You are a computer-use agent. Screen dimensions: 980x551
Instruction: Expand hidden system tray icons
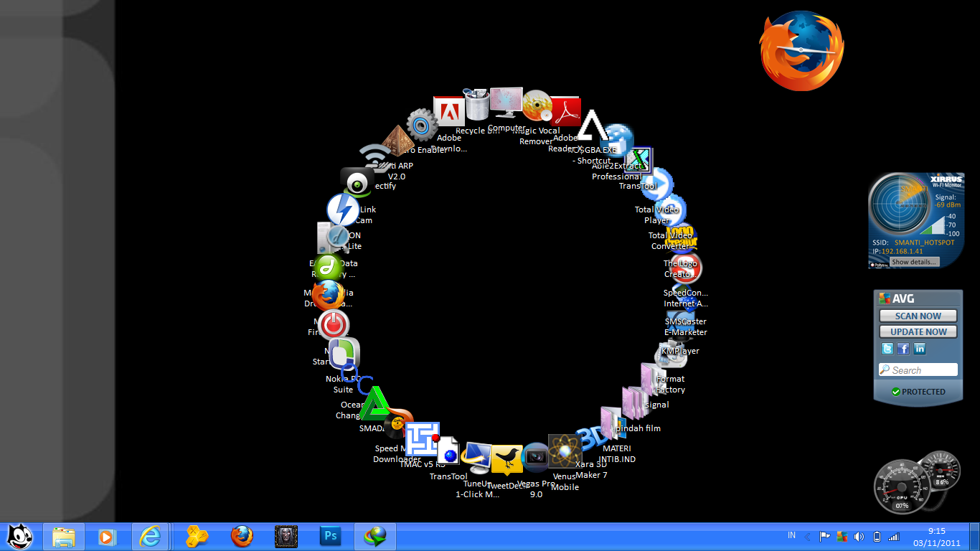coord(807,537)
